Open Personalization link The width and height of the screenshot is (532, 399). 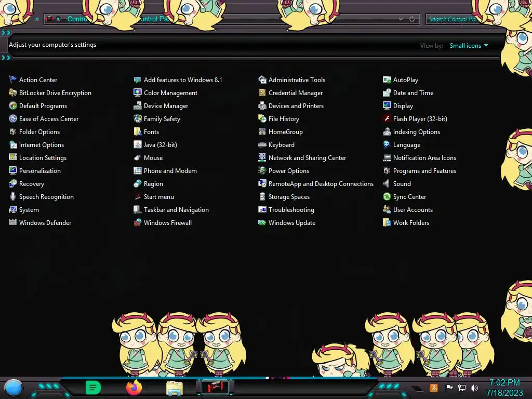39,170
